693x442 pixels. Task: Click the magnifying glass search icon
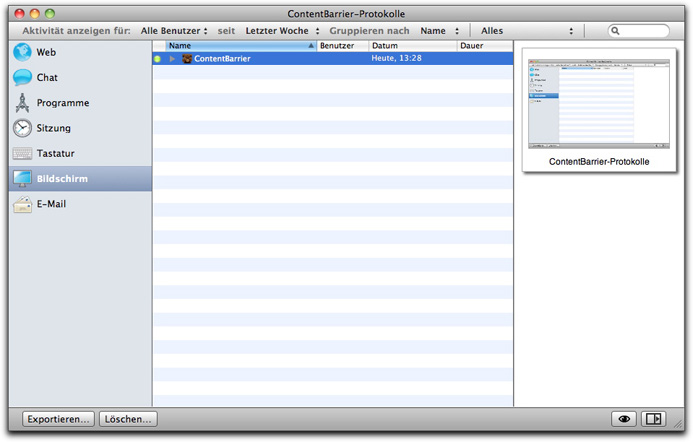pyautogui.click(x=615, y=31)
